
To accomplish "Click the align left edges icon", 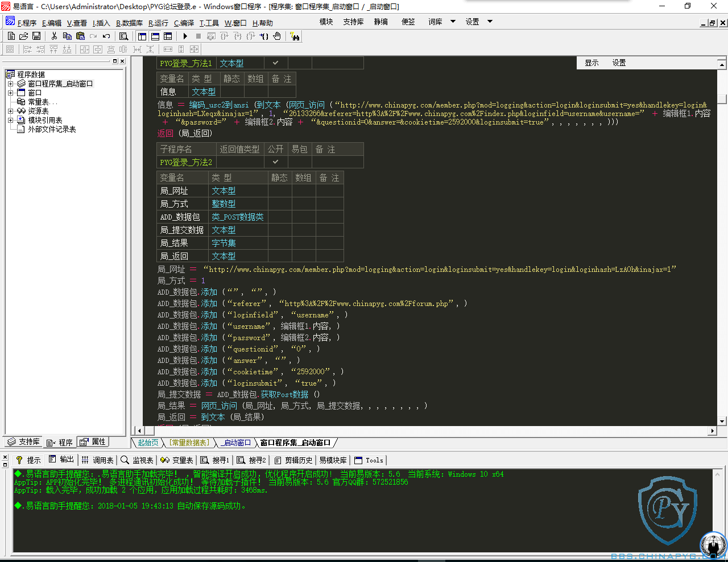I will pos(27,49).
